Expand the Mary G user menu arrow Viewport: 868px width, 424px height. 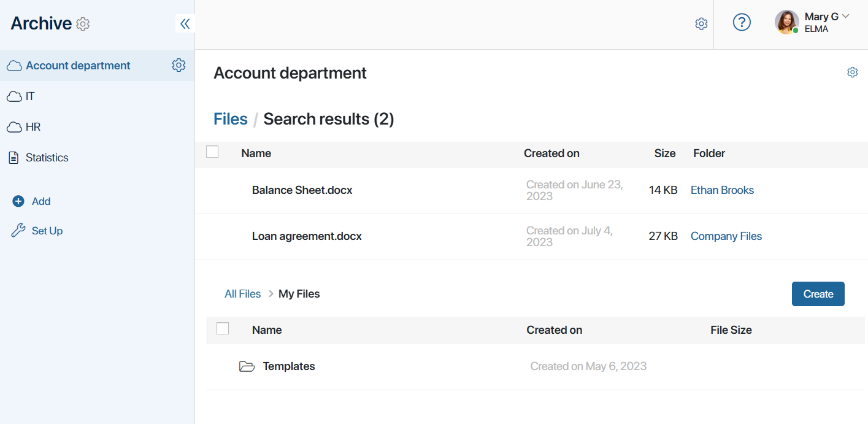coord(846,17)
